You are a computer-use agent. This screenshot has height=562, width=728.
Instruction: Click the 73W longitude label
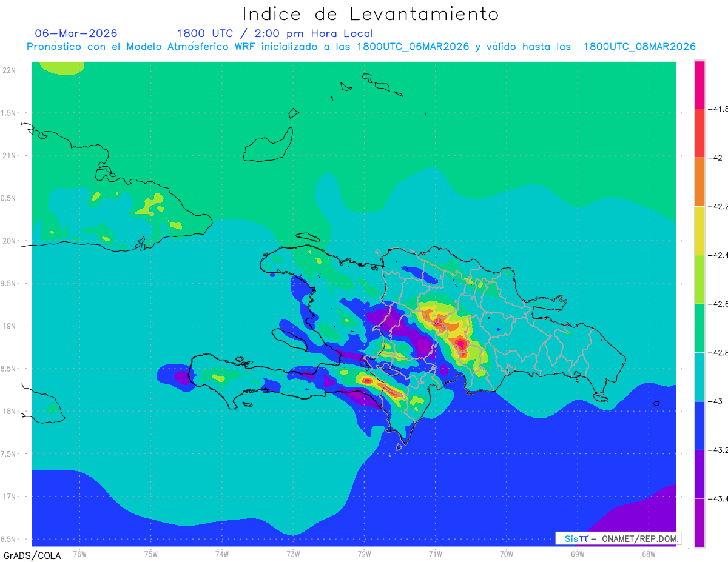pyautogui.click(x=293, y=554)
